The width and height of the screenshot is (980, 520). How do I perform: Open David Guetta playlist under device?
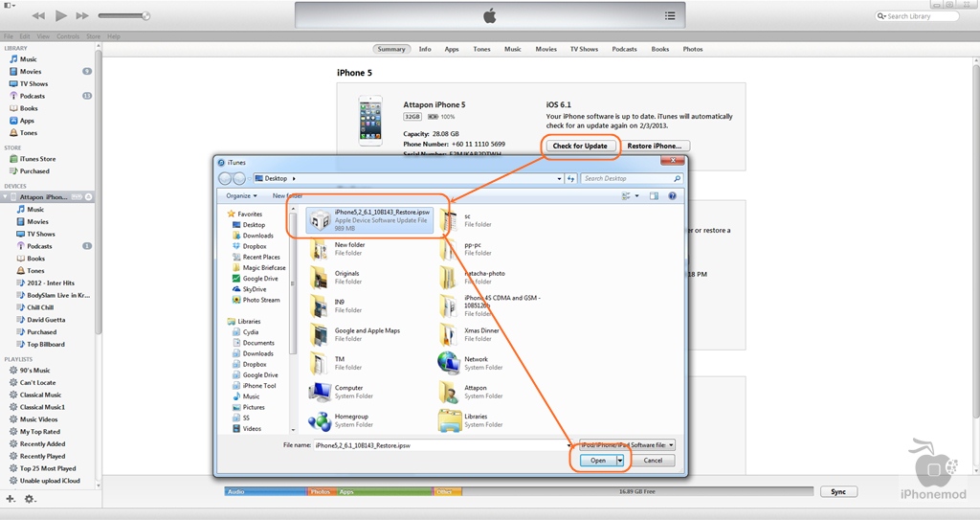[48, 320]
